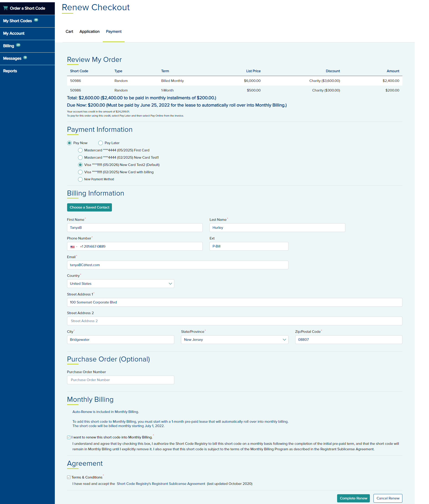Viewport: 429px width, 504px height.
Task: Open the Registrant Sublicense Agreement link
Action: point(161,484)
